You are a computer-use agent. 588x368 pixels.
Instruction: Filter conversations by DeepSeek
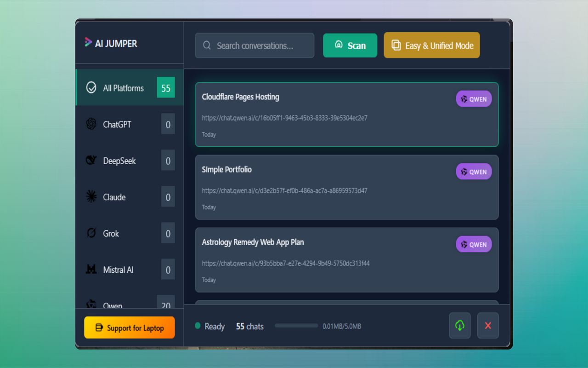130,160
